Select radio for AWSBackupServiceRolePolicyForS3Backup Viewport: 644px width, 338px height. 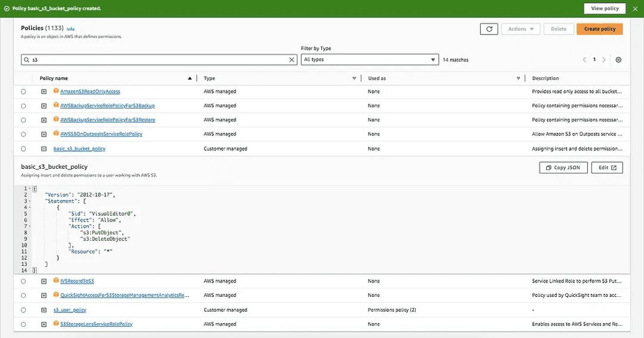[23, 106]
